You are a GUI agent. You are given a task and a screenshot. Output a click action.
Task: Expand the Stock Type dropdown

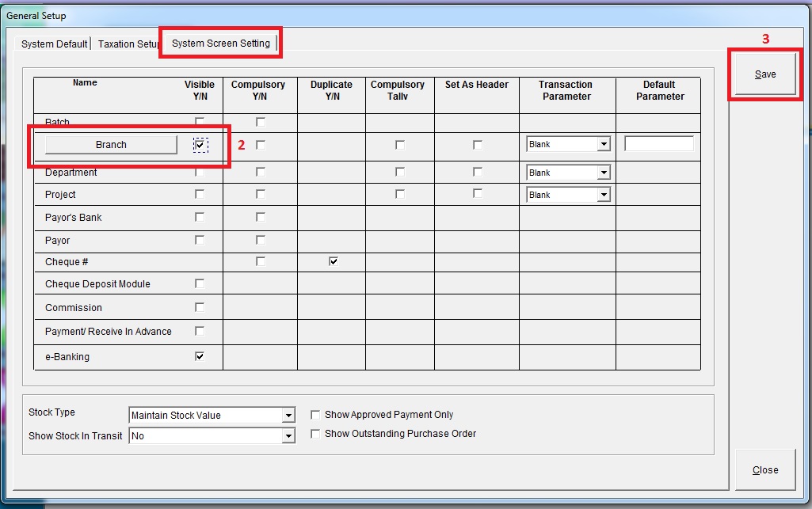[288, 416]
